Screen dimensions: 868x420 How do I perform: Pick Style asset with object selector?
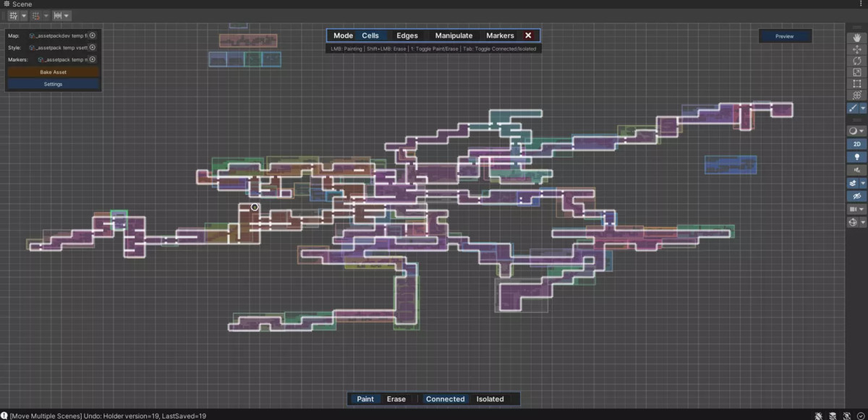pos(93,48)
